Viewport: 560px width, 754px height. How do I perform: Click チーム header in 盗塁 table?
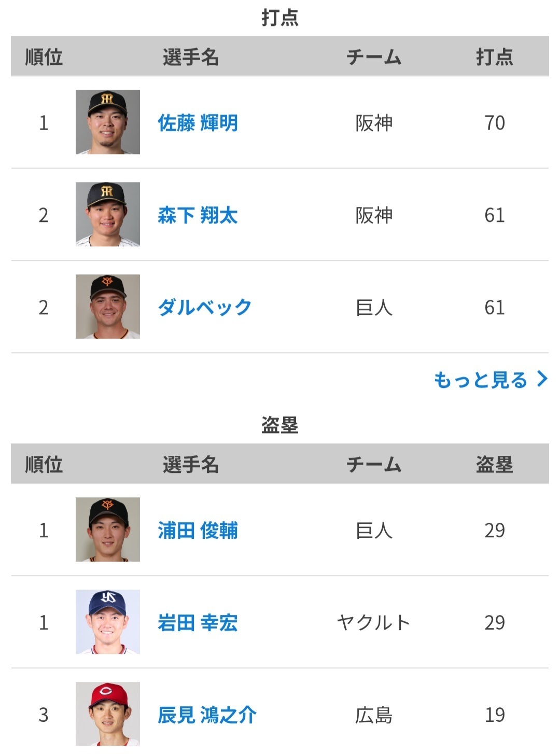(x=374, y=464)
